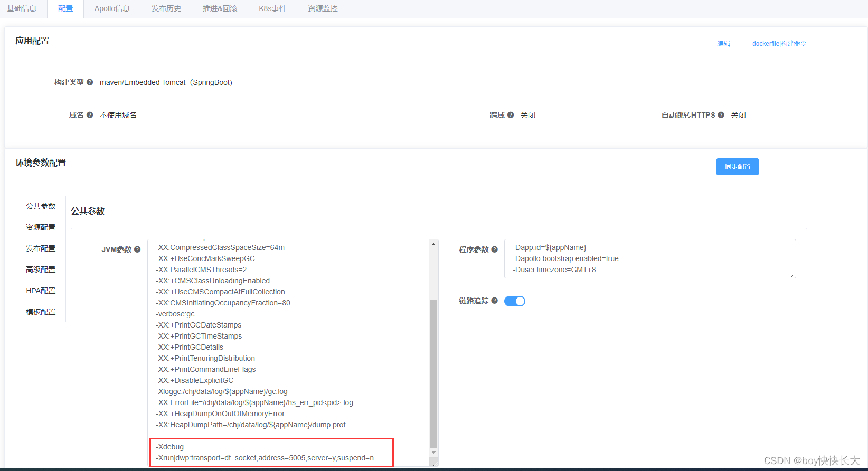
Task: Click the -Dapollo.bootstrap.enabled=true line
Action: pos(565,258)
